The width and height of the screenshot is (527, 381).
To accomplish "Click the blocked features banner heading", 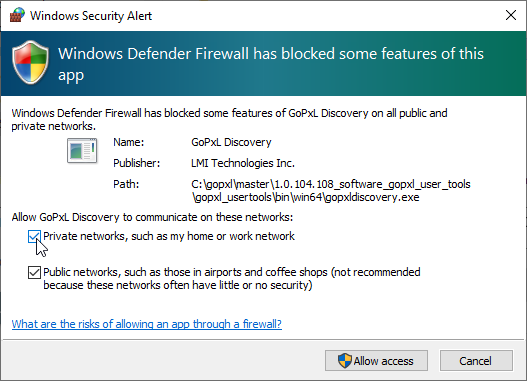I will point(271,64).
